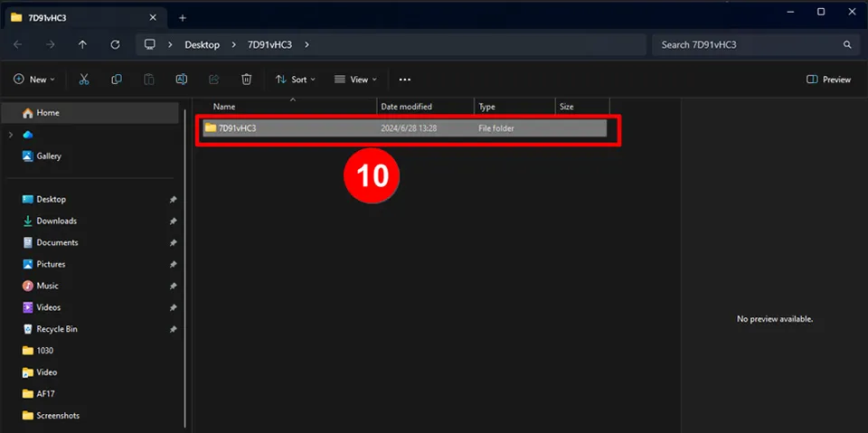Click the Cut scissors icon
The width and height of the screenshot is (868, 433).
84,80
